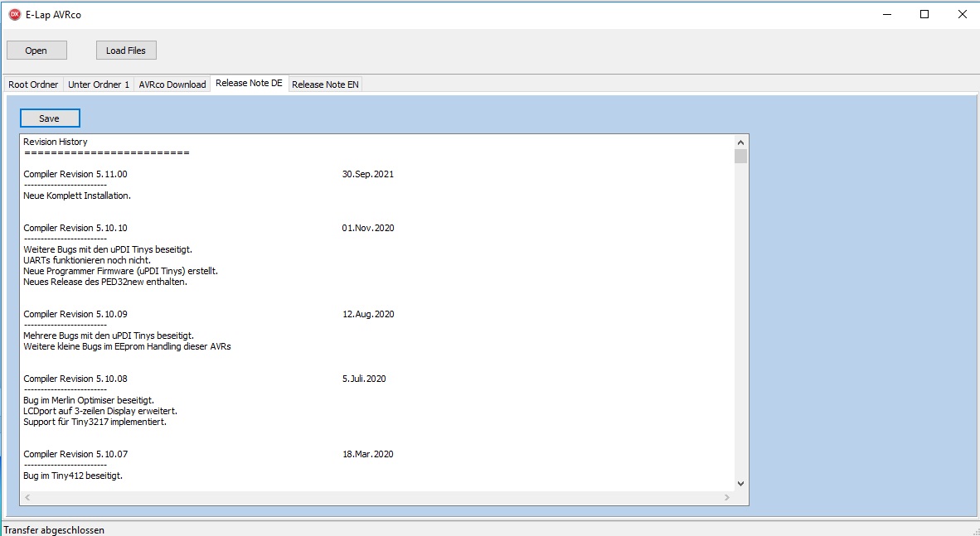Image resolution: width=980 pixels, height=536 pixels.
Task: Click the vertical scrollbar down arrow
Action: point(740,484)
